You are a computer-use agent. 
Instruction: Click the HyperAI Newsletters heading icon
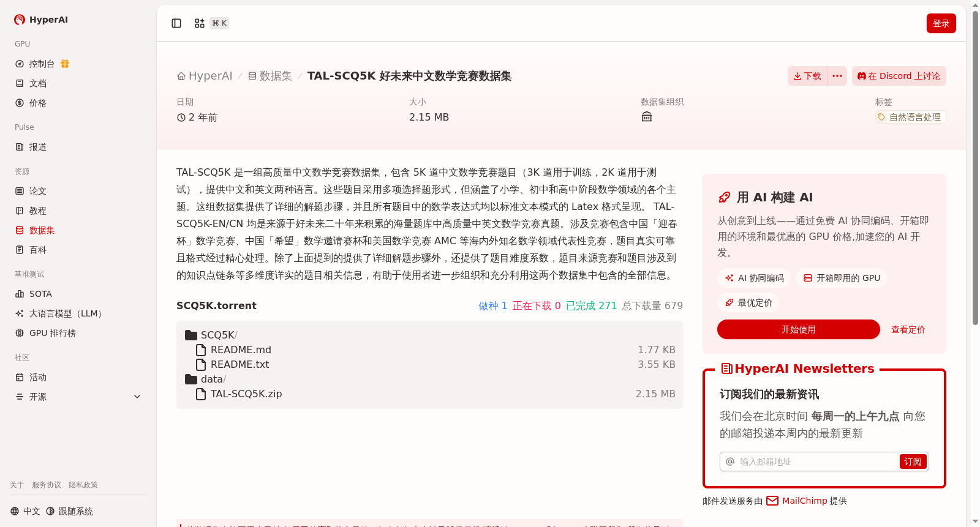[727, 368]
